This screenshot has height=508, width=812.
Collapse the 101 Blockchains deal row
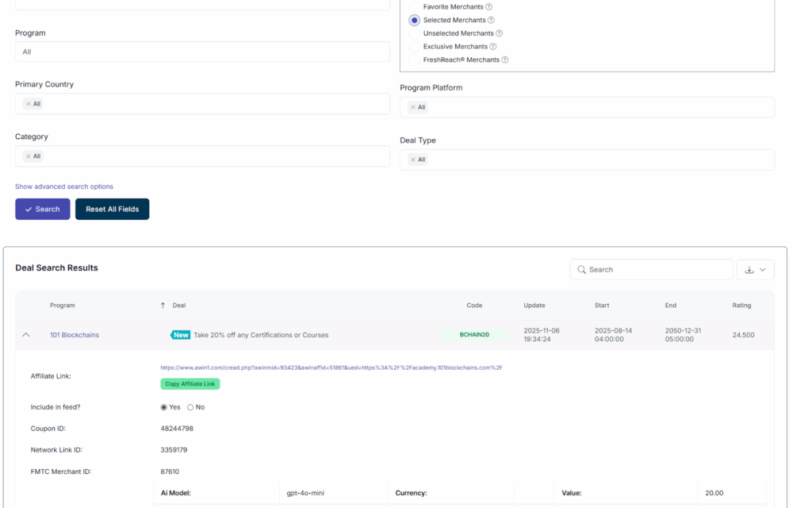pos(26,335)
